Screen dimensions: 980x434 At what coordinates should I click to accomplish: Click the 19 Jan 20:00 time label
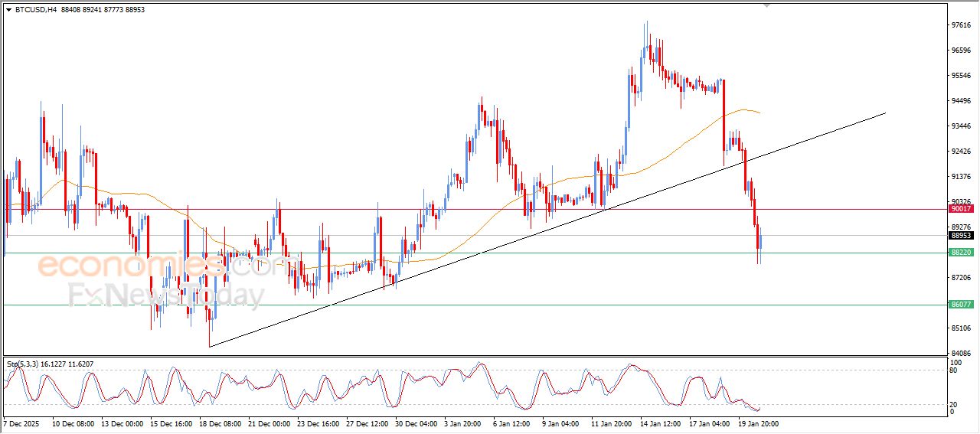tap(758, 423)
